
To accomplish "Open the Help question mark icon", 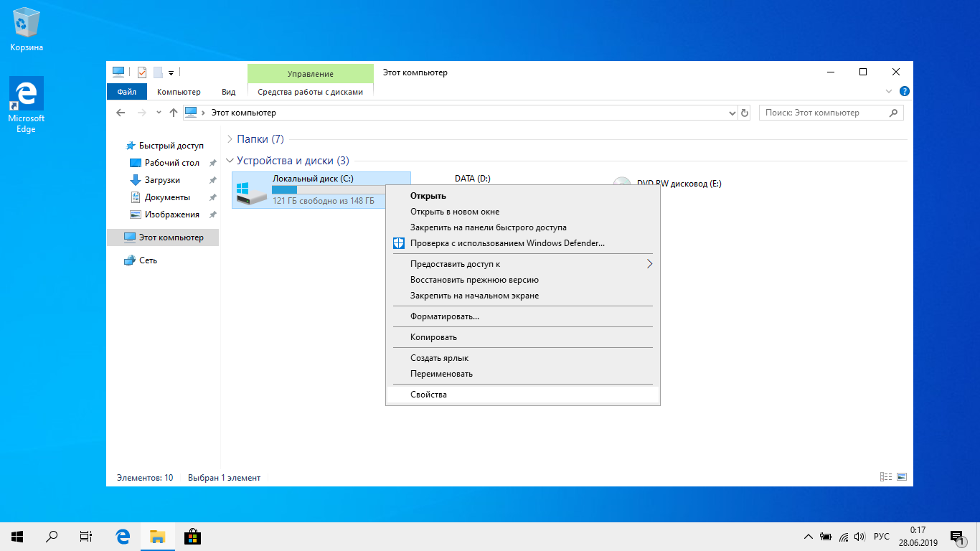I will coord(904,92).
